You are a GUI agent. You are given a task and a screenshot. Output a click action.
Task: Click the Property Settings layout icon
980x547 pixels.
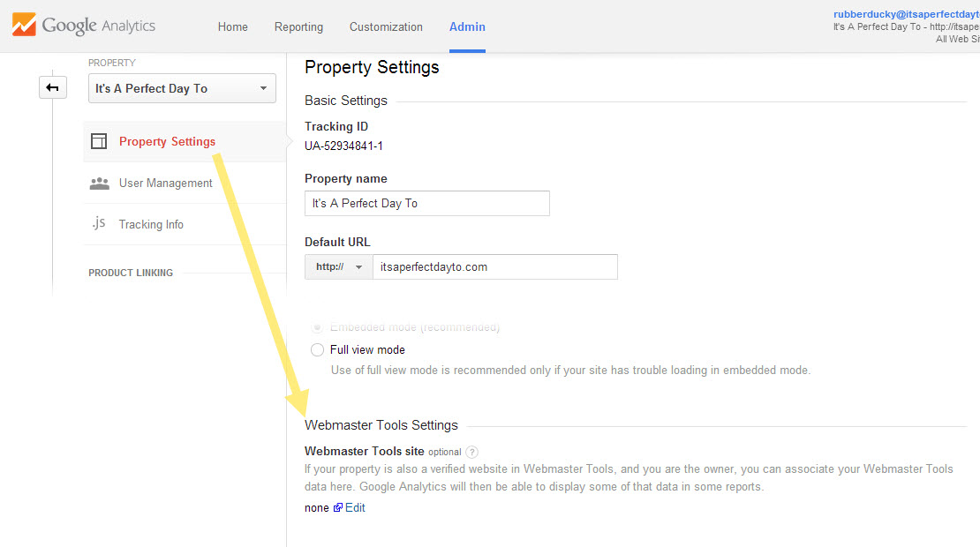[99, 141]
